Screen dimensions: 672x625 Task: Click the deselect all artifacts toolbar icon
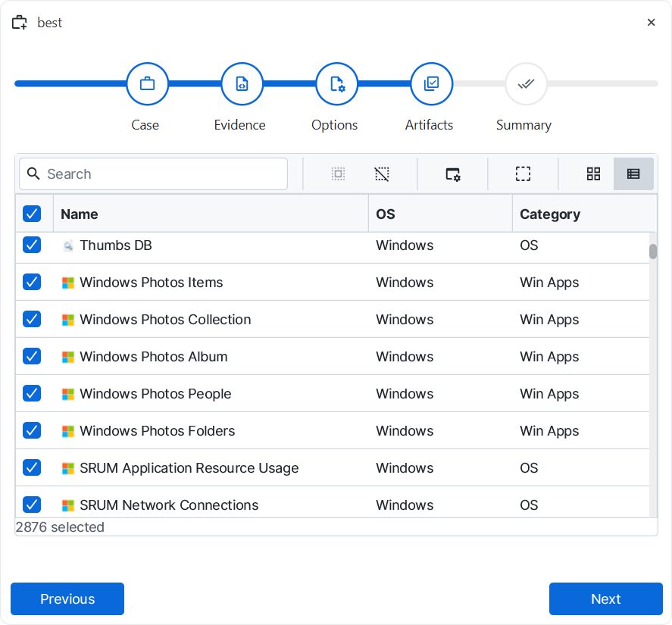(x=382, y=174)
